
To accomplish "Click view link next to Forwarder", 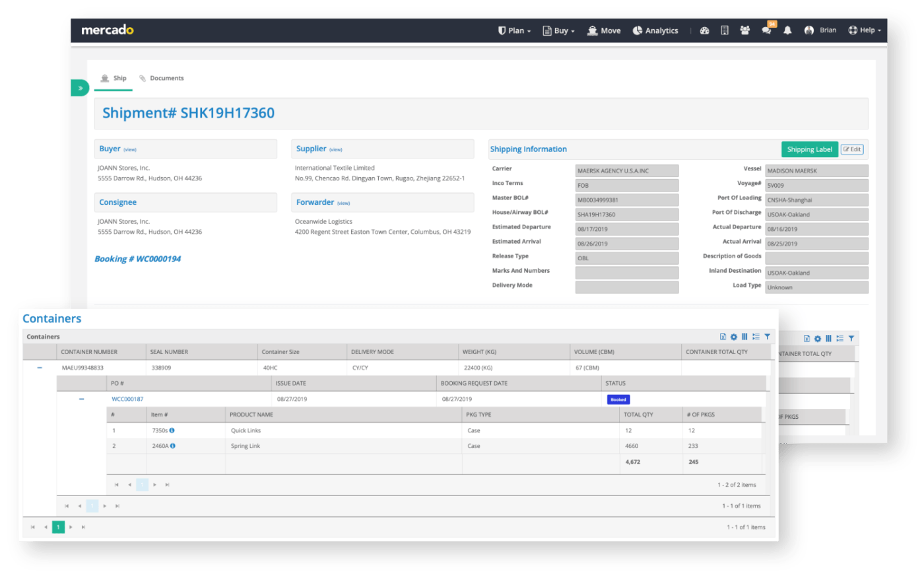I will pyautogui.click(x=344, y=203).
